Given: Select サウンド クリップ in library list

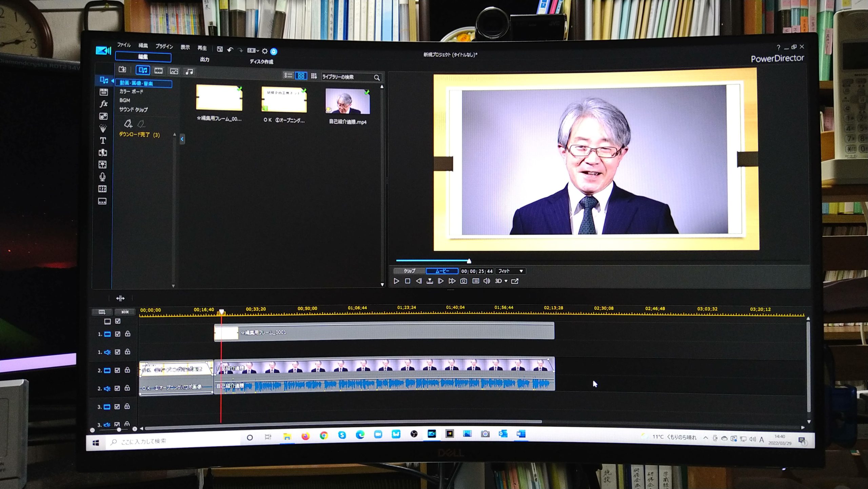Looking at the screenshot, I should pos(133,109).
